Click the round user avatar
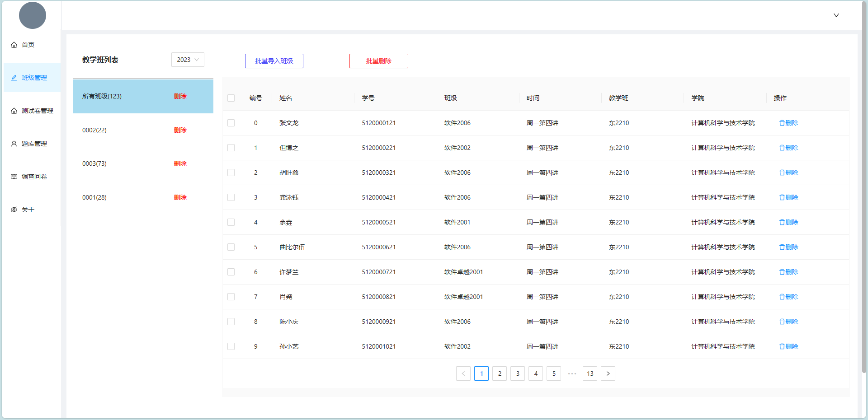This screenshot has width=868, height=420. pos(33,15)
